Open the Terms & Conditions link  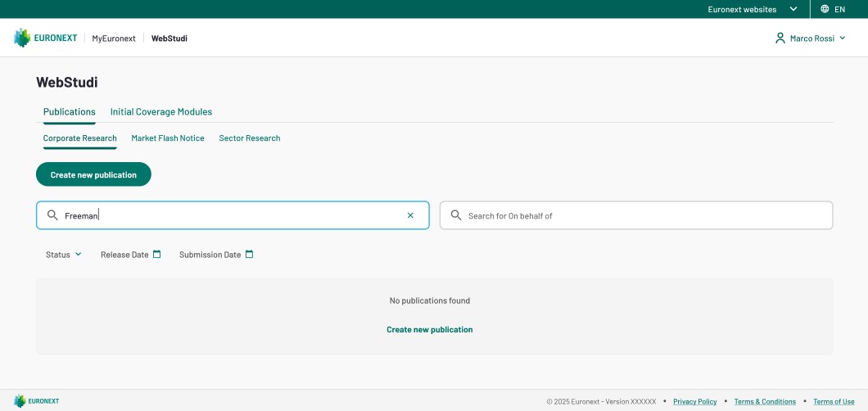pos(765,402)
